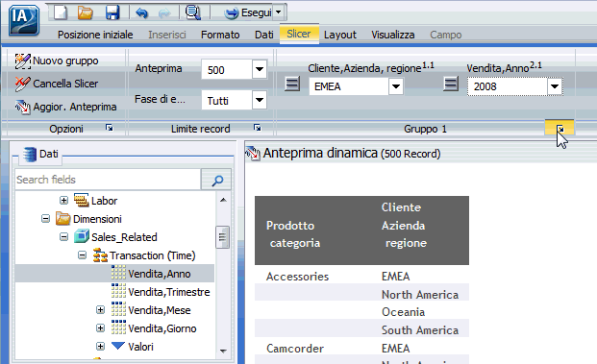Open the Fase di e... Tutti dropdown
Viewport: 597px width, 364px height.
tap(260, 100)
